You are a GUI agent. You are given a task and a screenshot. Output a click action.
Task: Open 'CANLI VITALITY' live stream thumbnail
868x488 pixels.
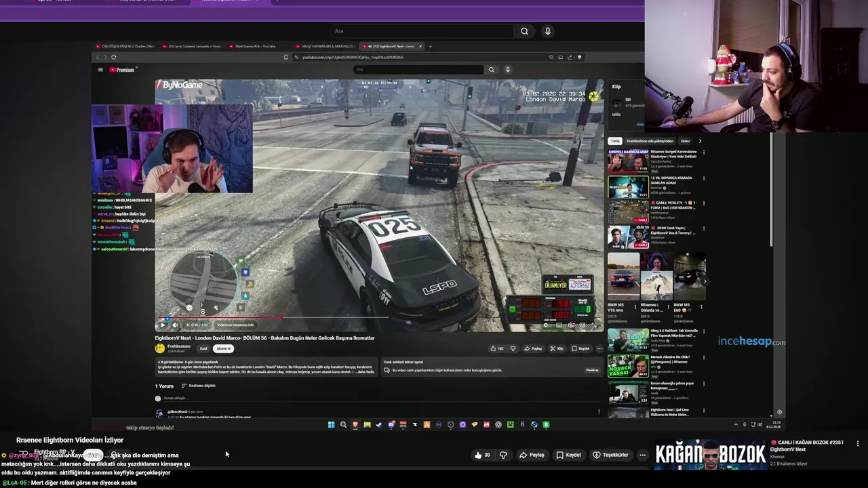coord(628,212)
